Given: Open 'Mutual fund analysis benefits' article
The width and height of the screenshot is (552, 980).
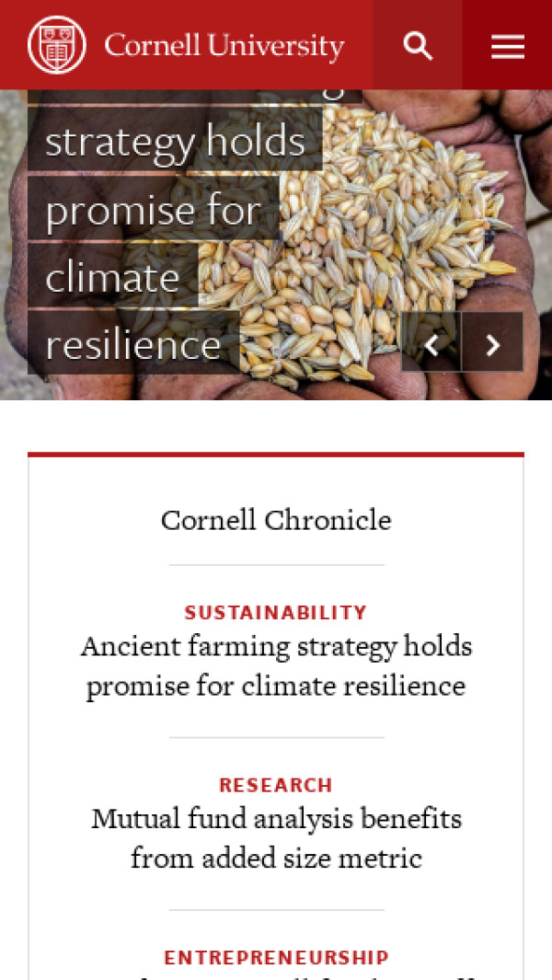Looking at the screenshot, I should tap(276, 819).
